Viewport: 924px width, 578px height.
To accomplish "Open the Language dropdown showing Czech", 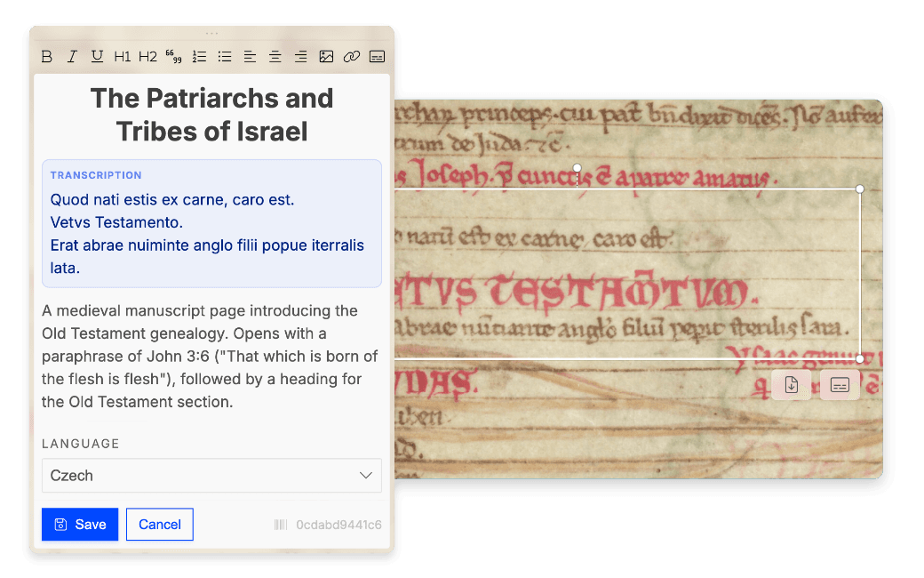I will [211, 475].
